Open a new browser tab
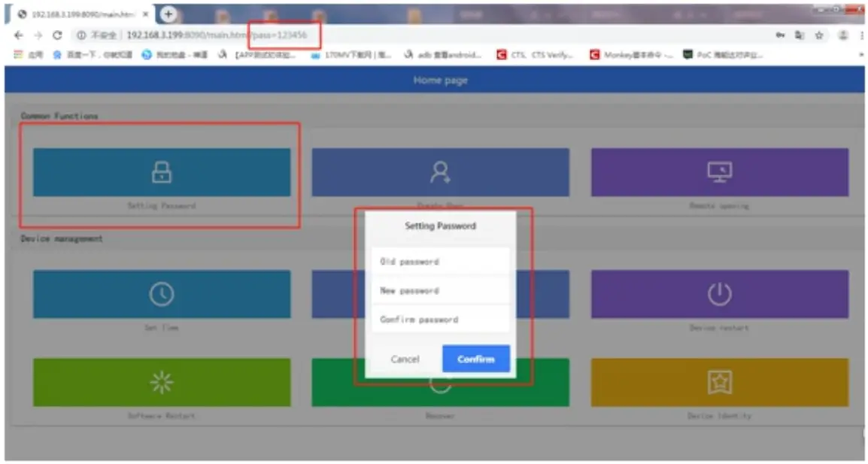This screenshot has height=464, width=868. (x=168, y=14)
